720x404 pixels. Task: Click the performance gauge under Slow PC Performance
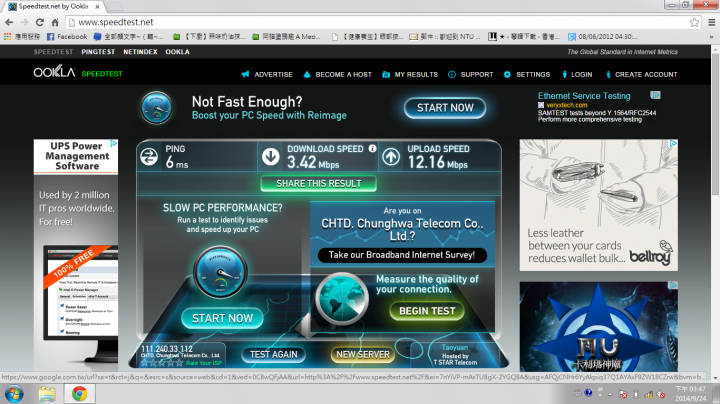click(x=220, y=273)
